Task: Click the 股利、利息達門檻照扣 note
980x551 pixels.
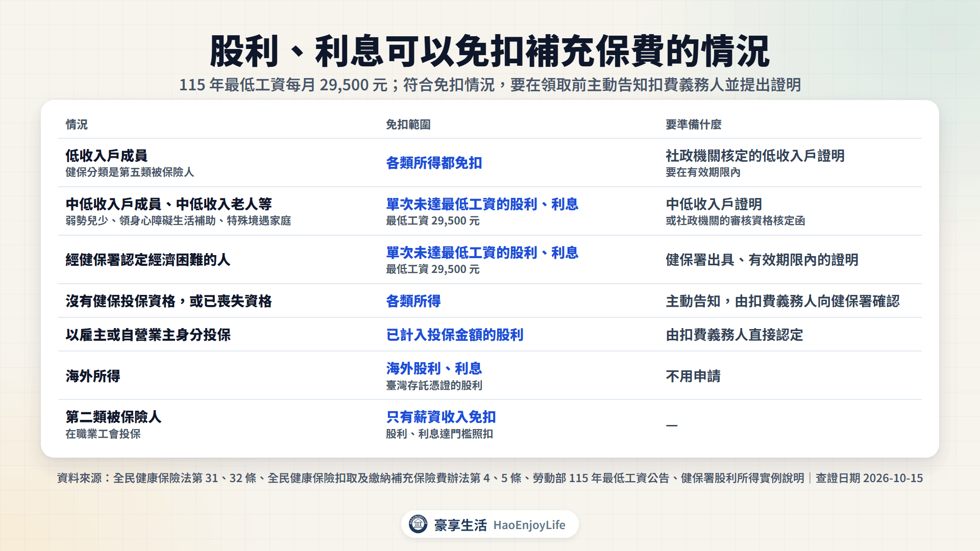Action: [439, 434]
